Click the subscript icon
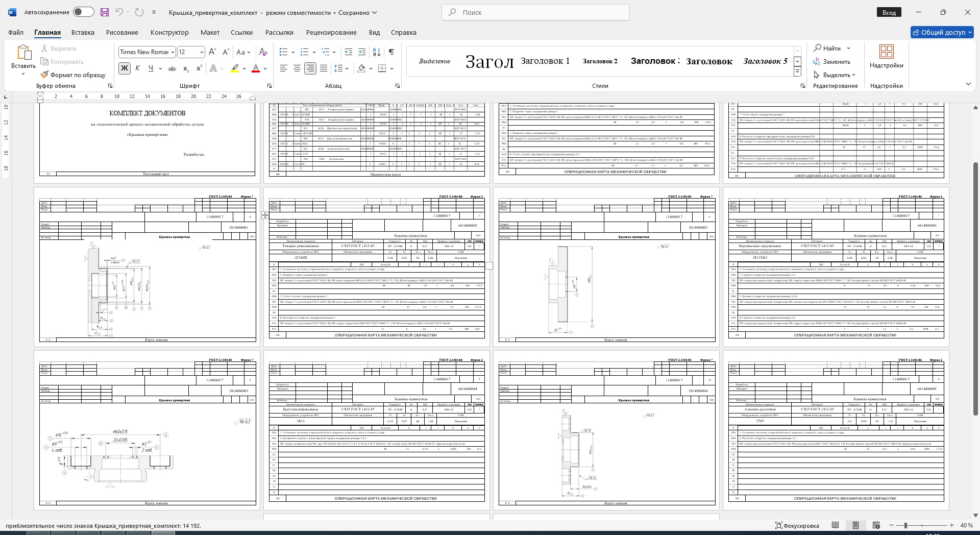 [x=186, y=68]
